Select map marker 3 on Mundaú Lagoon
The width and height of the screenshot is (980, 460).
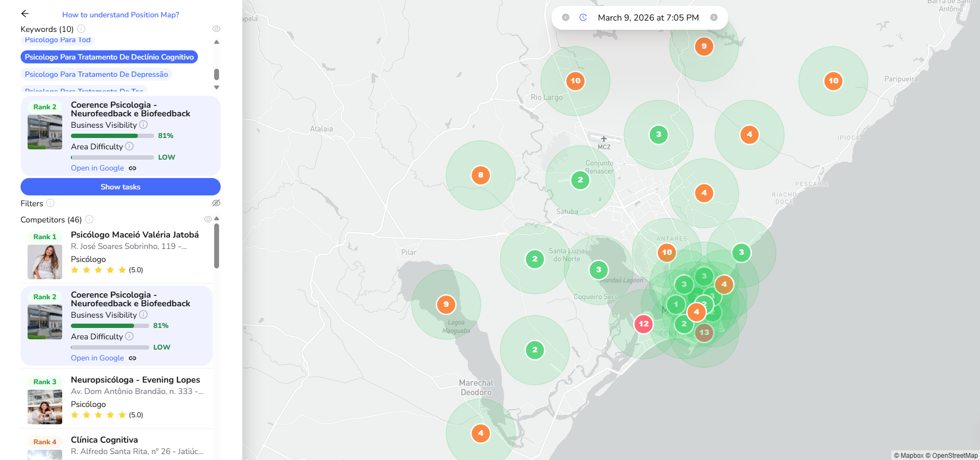click(598, 270)
